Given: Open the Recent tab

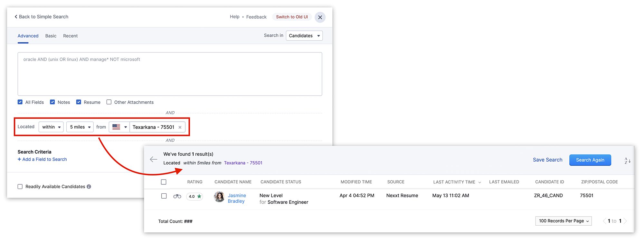Looking at the screenshot, I should click(x=70, y=36).
